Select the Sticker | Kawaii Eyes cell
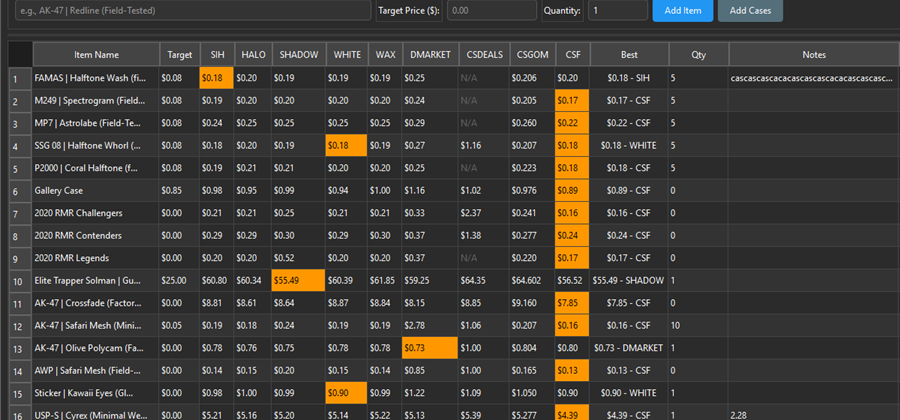Image resolution: width=900 pixels, height=420 pixels. click(x=96, y=393)
